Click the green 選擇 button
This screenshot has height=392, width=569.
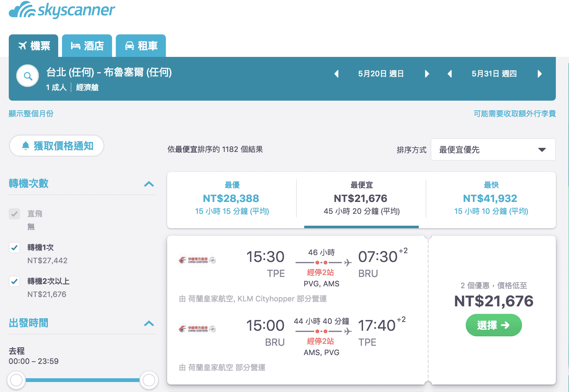pyautogui.click(x=494, y=325)
